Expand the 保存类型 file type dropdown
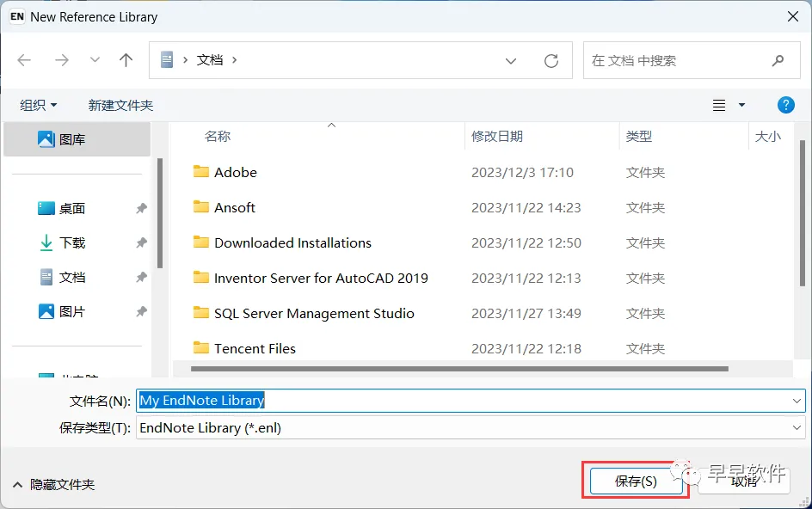812x509 pixels. tap(797, 427)
